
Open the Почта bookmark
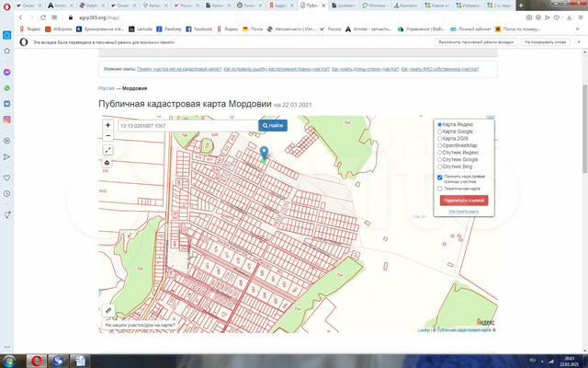click(x=253, y=29)
